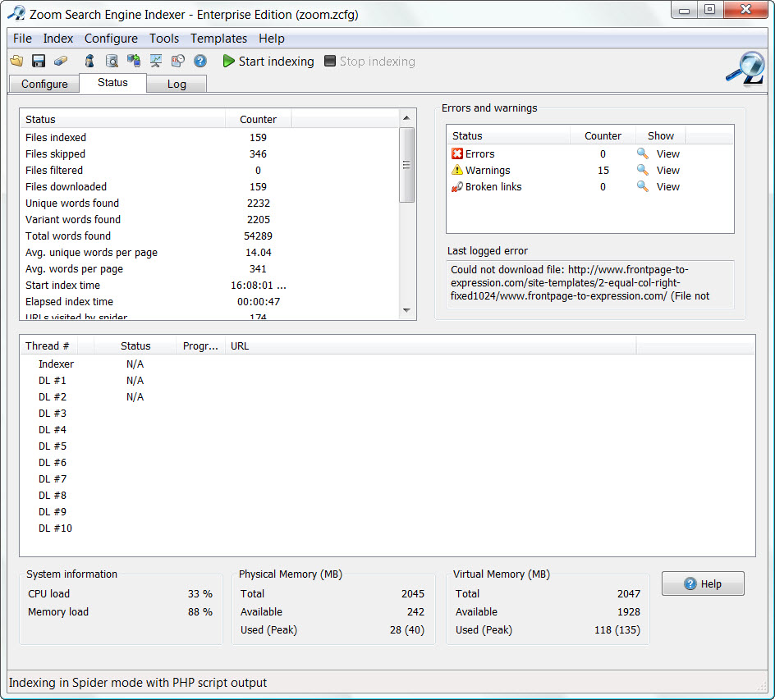Click the magnifier icon in the Errors row
This screenshot has width=775, height=700.
pos(643,153)
